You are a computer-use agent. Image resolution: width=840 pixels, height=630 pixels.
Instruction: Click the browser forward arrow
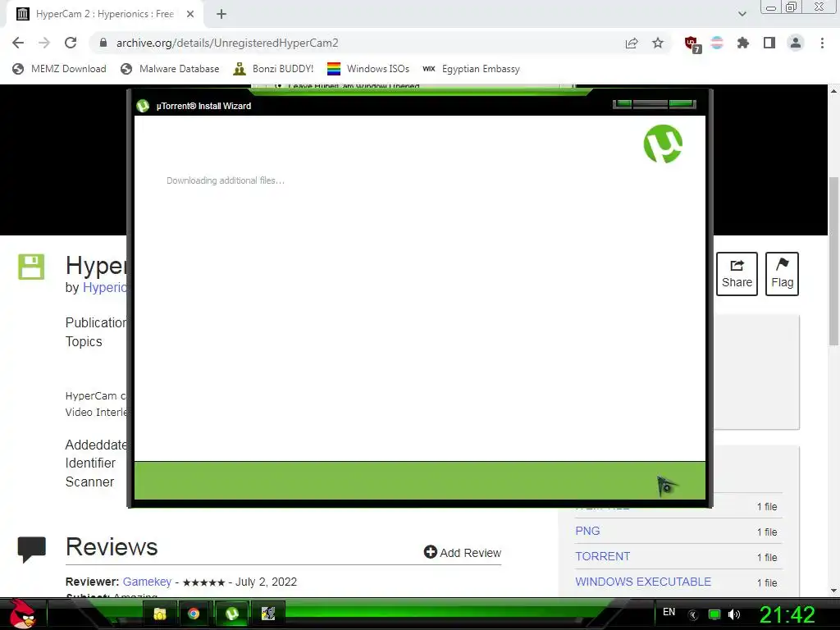(x=44, y=43)
